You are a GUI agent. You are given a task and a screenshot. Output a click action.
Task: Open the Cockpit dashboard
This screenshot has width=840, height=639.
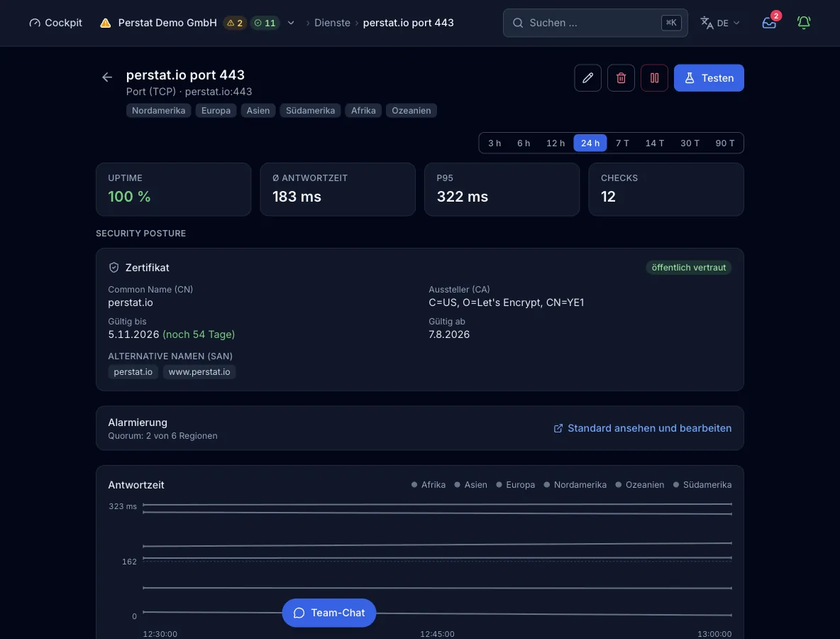pyautogui.click(x=56, y=23)
